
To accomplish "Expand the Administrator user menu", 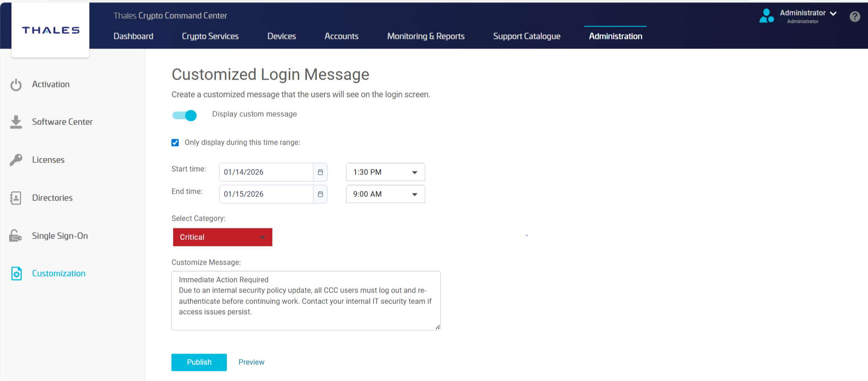I will [x=808, y=14].
